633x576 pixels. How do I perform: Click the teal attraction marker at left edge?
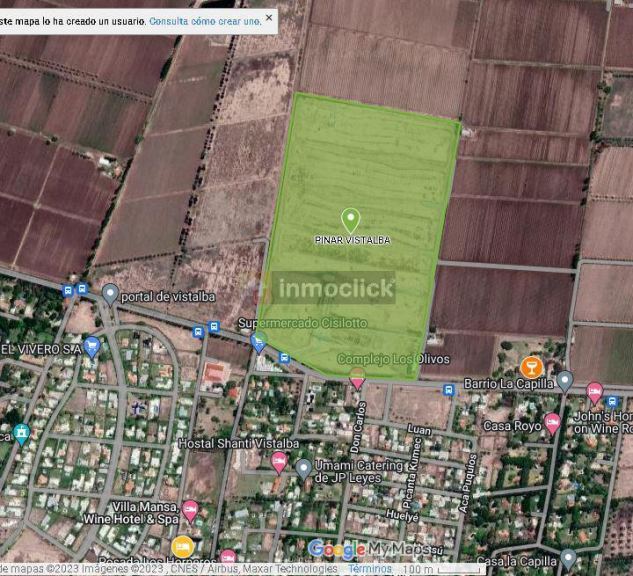click(22, 434)
